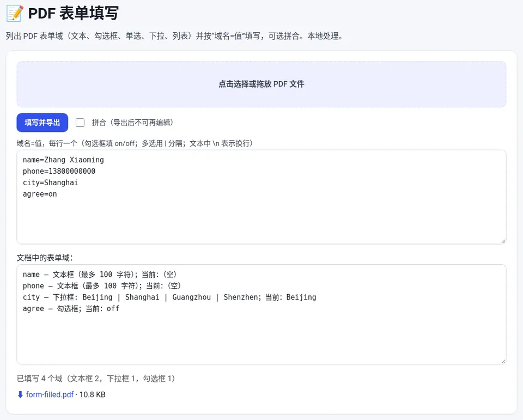Click the download arrow icon
Viewport: 523px width, 420px height.
point(20,394)
